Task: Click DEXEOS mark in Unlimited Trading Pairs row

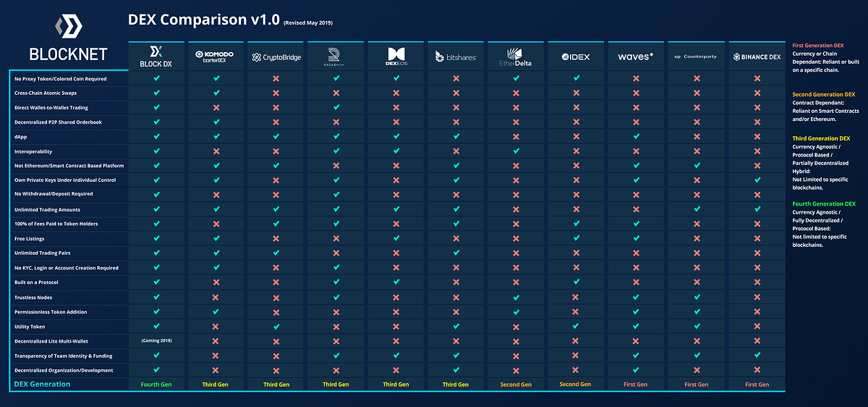Action: coord(396,253)
